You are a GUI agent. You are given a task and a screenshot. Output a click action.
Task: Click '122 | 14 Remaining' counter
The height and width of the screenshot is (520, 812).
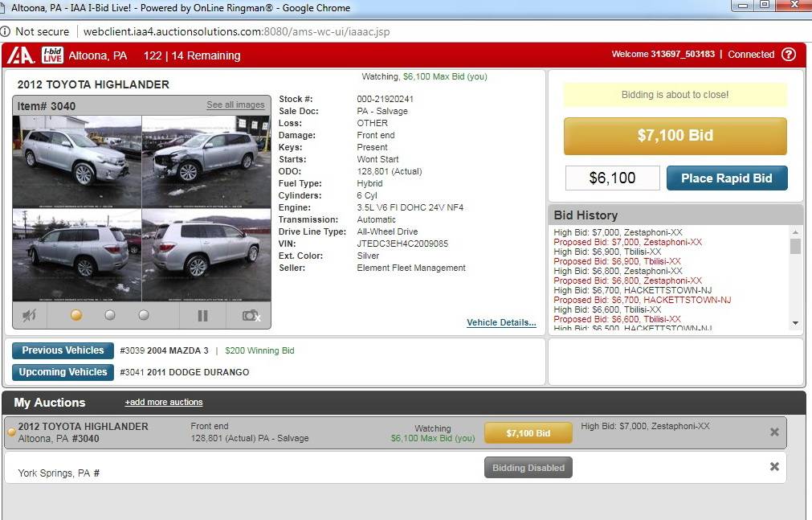point(192,55)
